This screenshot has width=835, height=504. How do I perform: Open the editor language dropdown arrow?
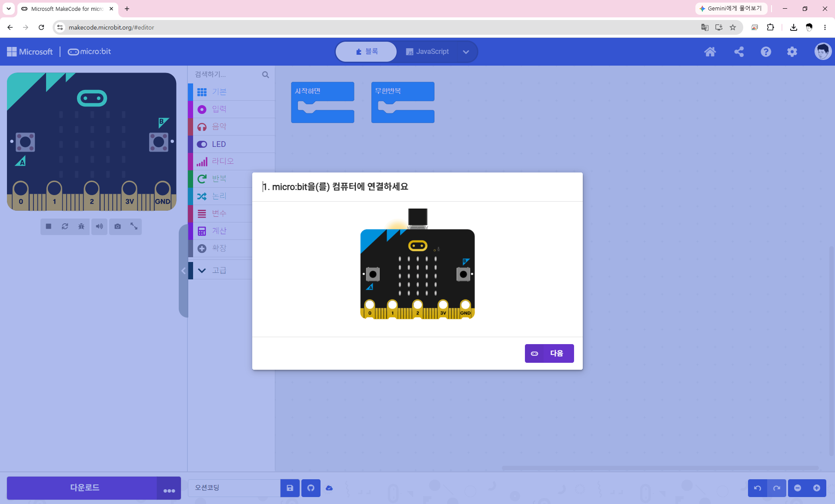click(x=466, y=52)
